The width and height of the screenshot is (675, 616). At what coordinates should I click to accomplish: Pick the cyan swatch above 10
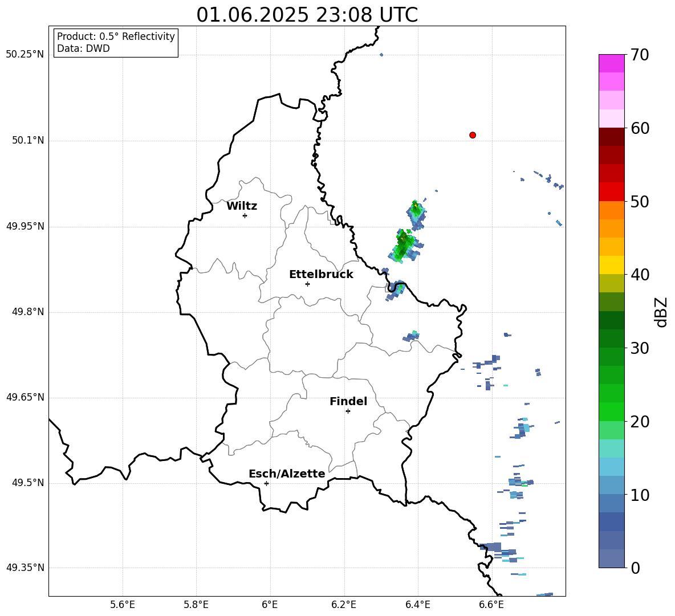point(612,467)
